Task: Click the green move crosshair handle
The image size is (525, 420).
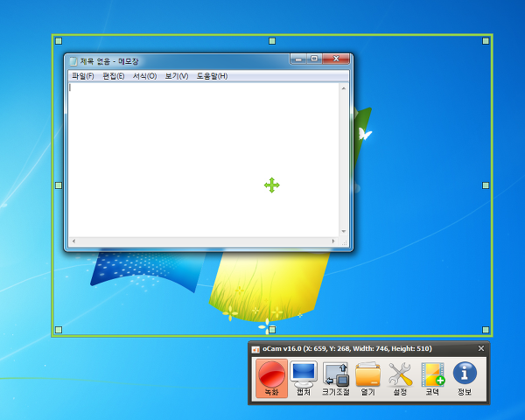Action: [x=272, y=185]
